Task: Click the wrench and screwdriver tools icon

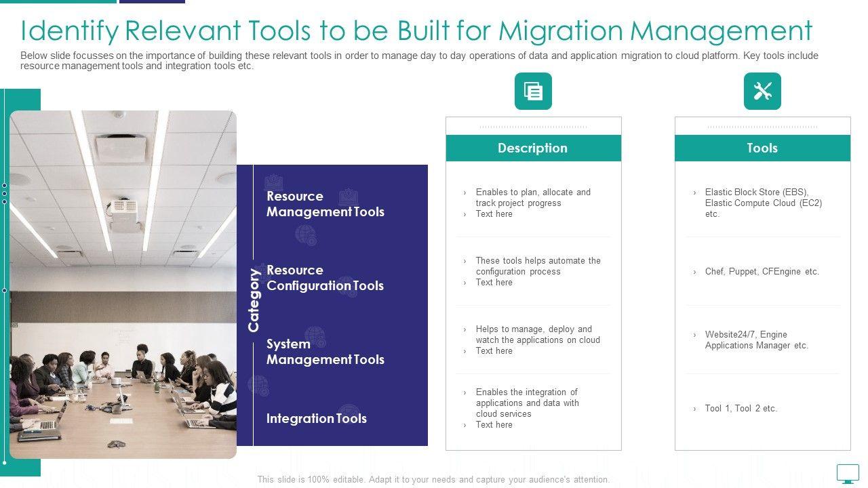Action: pos(762,91)
